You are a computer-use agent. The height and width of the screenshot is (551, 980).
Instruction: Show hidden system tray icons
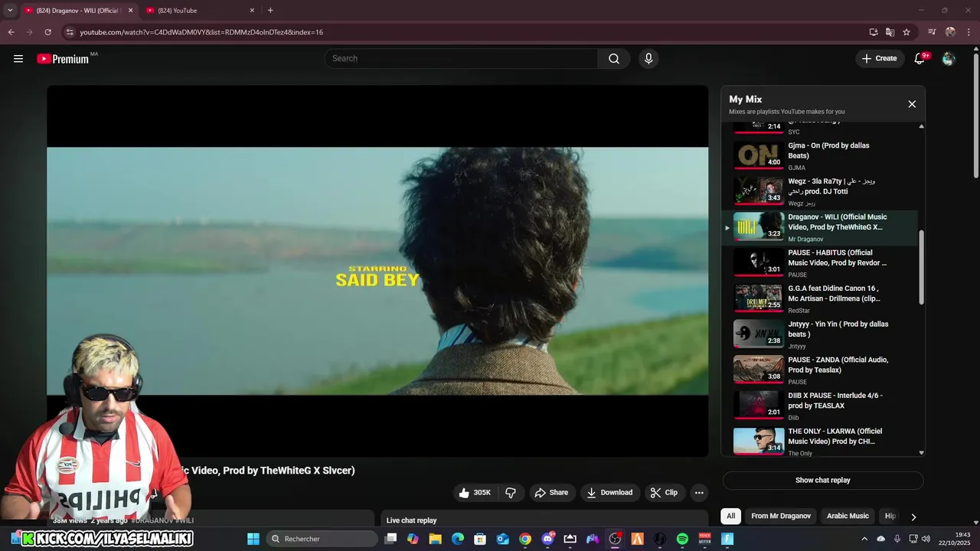click(x=864, y=539)
